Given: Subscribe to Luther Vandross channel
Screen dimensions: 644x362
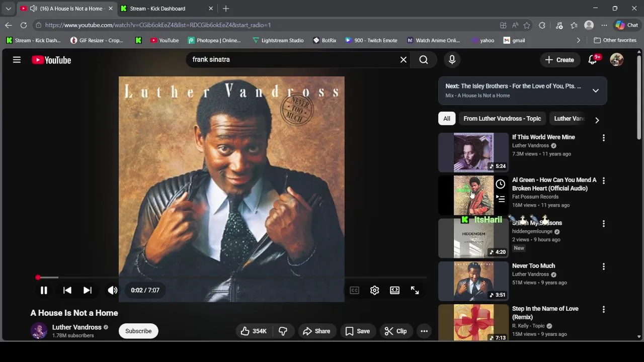Looking at the screenshot, I should click(x=138, y=331).
